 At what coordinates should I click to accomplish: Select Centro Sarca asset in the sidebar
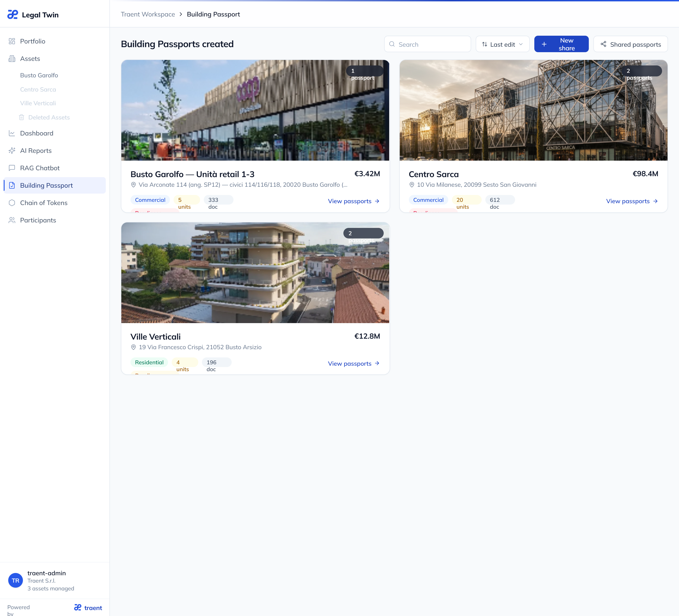tap(38, 89)
